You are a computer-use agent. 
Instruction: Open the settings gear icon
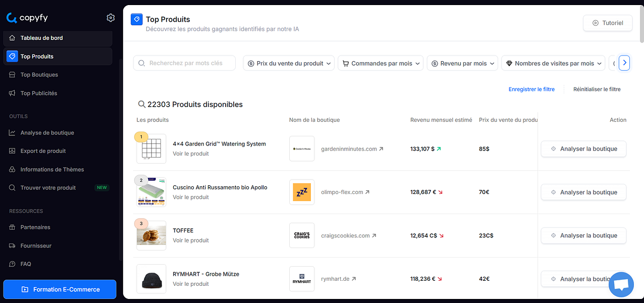[x=111, y=18]
